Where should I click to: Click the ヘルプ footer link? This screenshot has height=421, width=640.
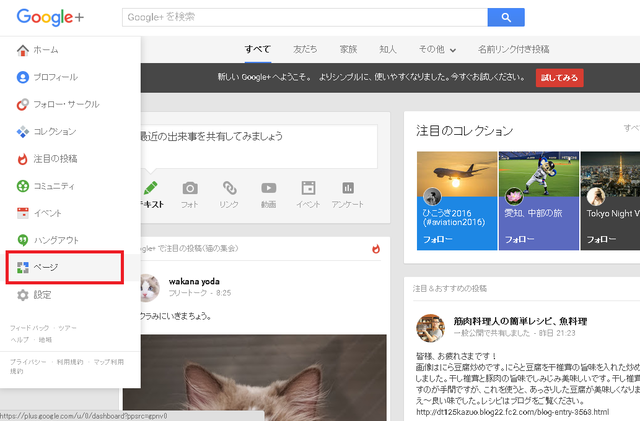click(x=20, y=340)
